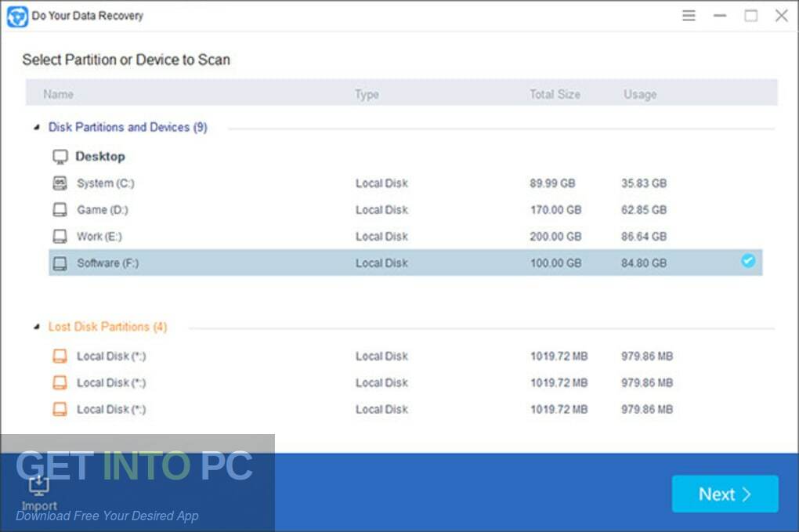Image resolution: width=799 pixels, height=532 pixels.
Task: Click the Next button
Action: [725, 494]
